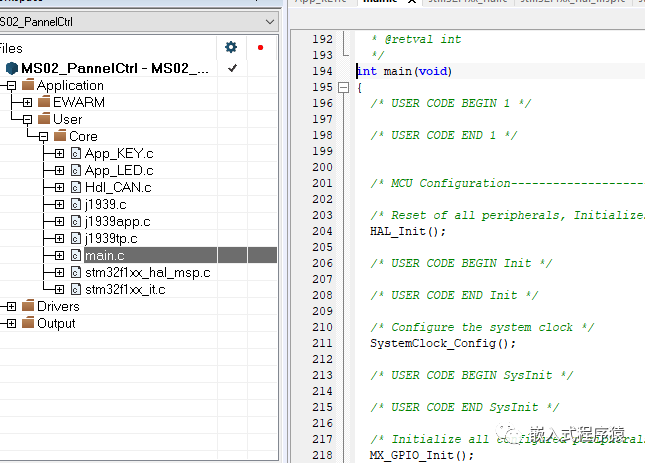Click the Core folder icon
This screenshot has width=645, height=463.
point(60,136)
